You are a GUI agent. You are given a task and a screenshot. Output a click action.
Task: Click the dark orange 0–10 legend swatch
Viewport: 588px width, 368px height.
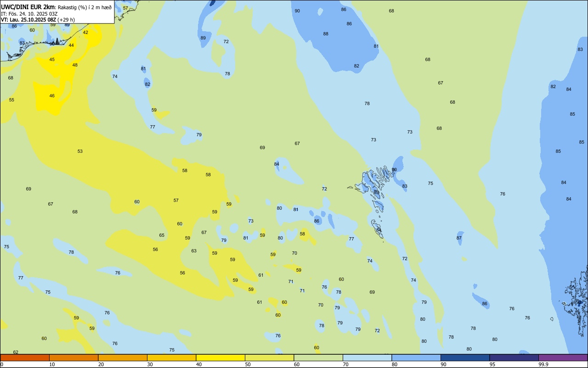coord(25,357)
